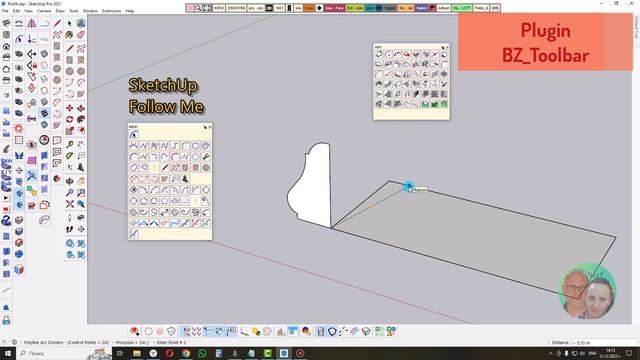Open the View menu
The width and height of the screenshot is (640, 360).
click(28, 11)
